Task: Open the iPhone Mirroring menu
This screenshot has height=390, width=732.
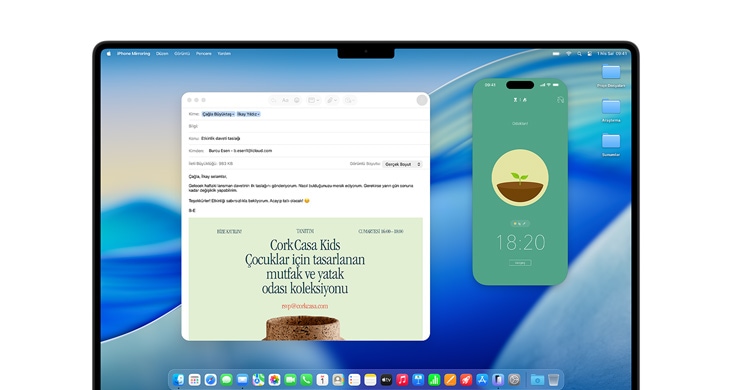Action: point(134,53)
